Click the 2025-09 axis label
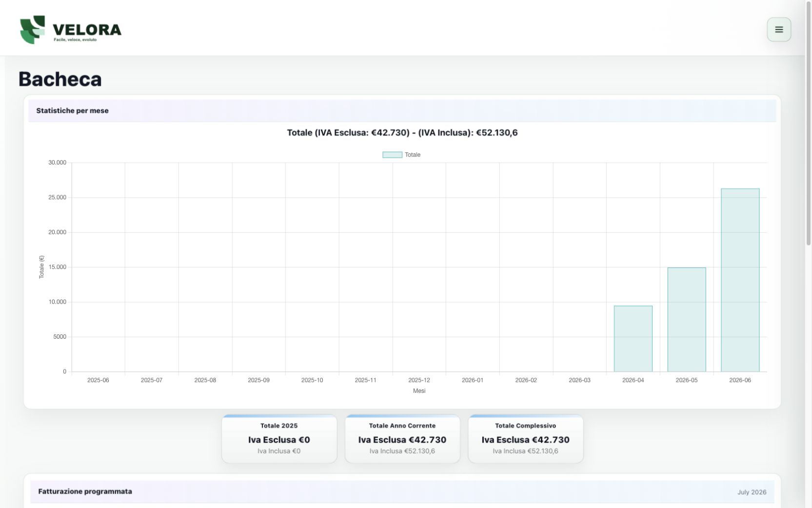The height and width of the screenshot is (508, 812). tap(258, 380)
